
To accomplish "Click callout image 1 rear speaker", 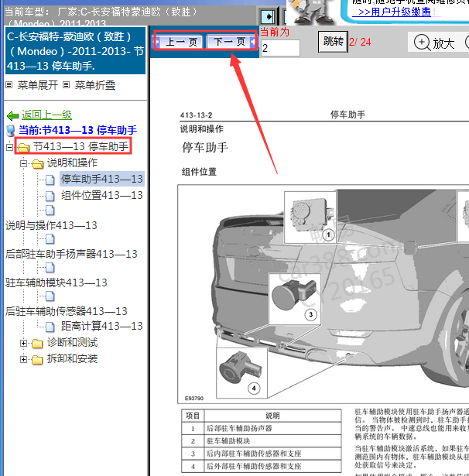I will click(x=310, y=217).
